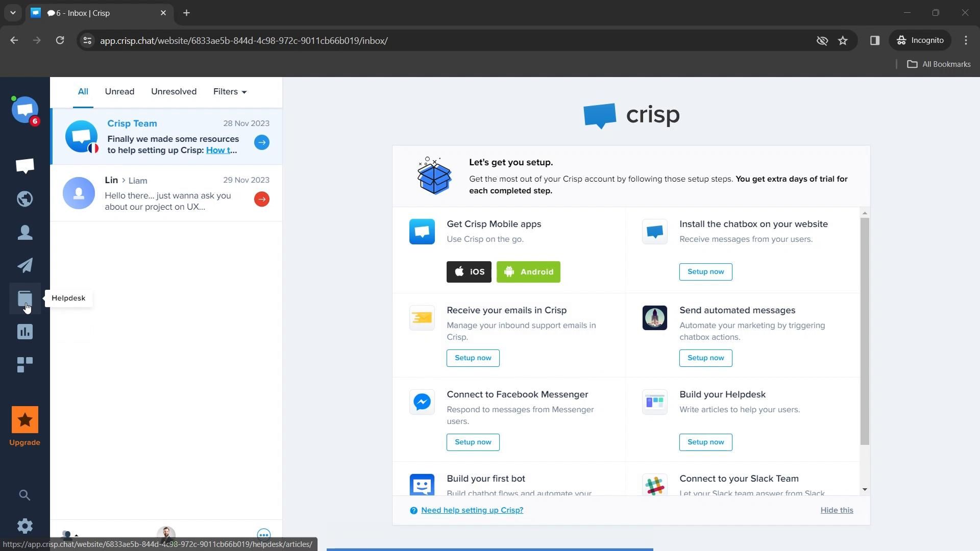This screenshot has width=980, height=551.
Task: Expand the Filters dropdown
Action: [x=230, y=92]
